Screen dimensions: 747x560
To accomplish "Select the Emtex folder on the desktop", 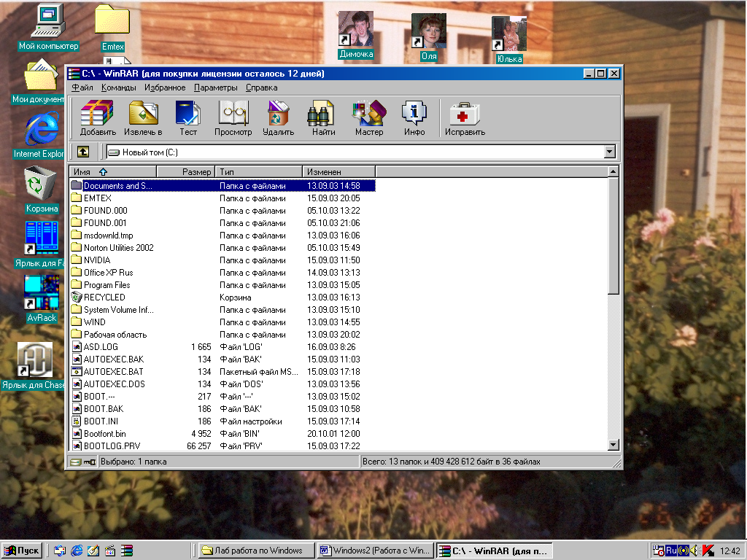I will tap(112, 28).
